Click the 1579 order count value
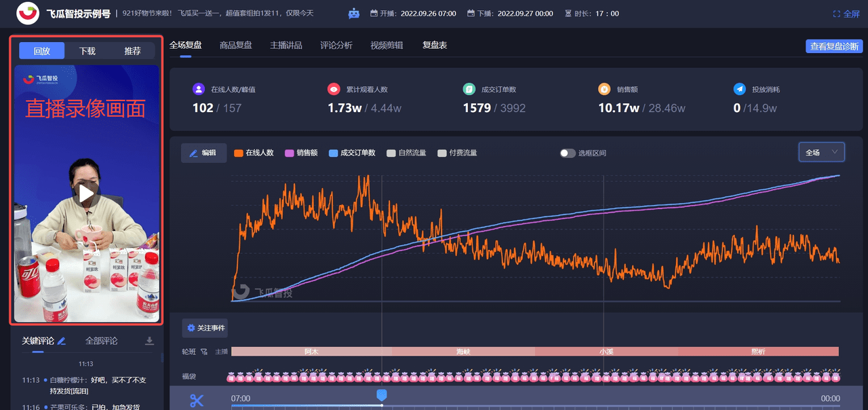The image size is (868, 410). tap(477, 108)
